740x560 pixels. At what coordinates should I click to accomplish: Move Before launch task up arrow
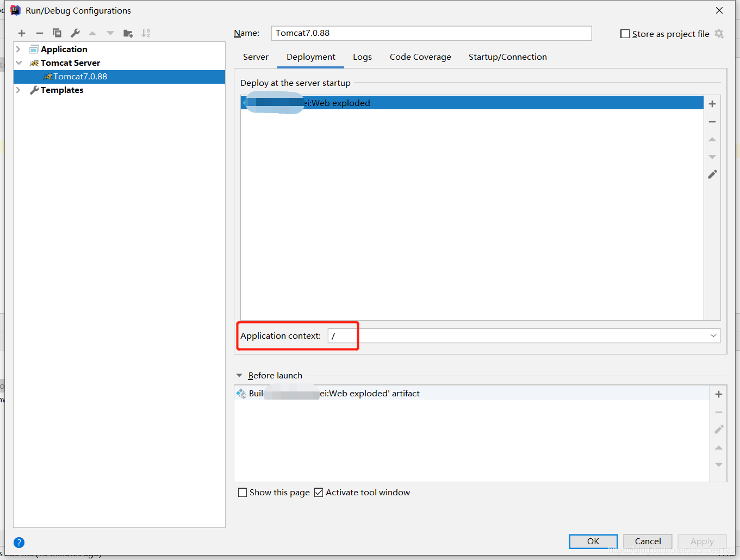[719, 447]
